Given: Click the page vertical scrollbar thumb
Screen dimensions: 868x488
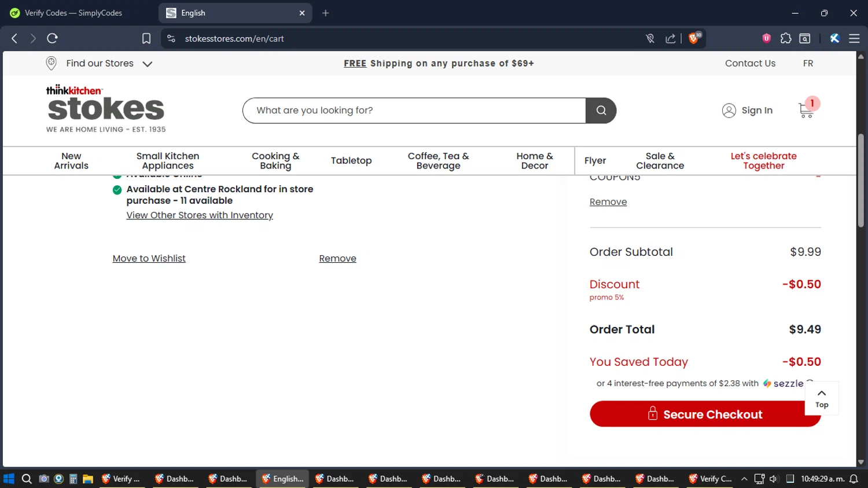Looking at the screenshot, I should pos(861,180).
